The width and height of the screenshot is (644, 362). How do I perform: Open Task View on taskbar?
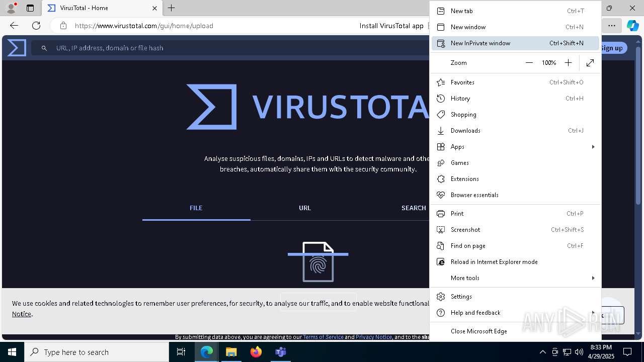181,352
